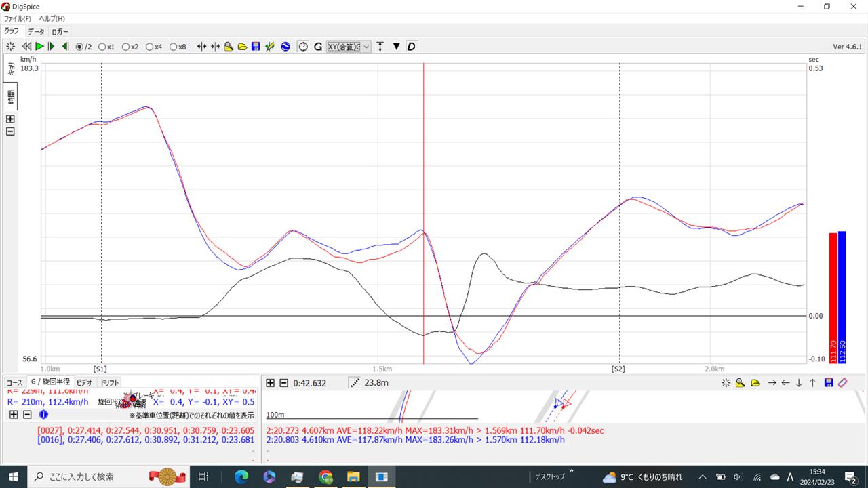Open the G / 旋回半径 tab
The image size is (868, 488).
(x=50, y=382)
